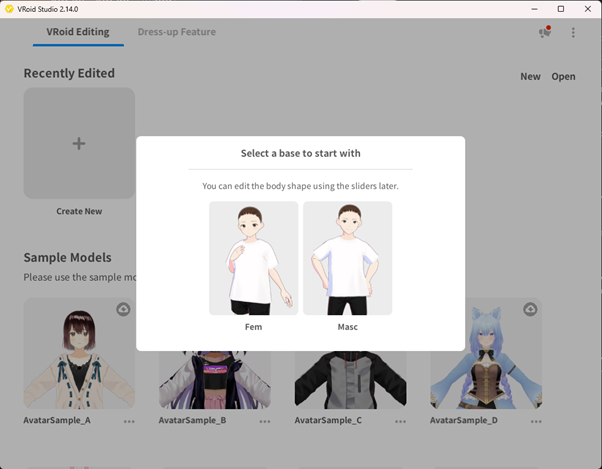Viewport: 602px width, 469px height.
Task: Switch to the VRoid Editing tab
Action: pyautogui.click(x=78, y=32)
